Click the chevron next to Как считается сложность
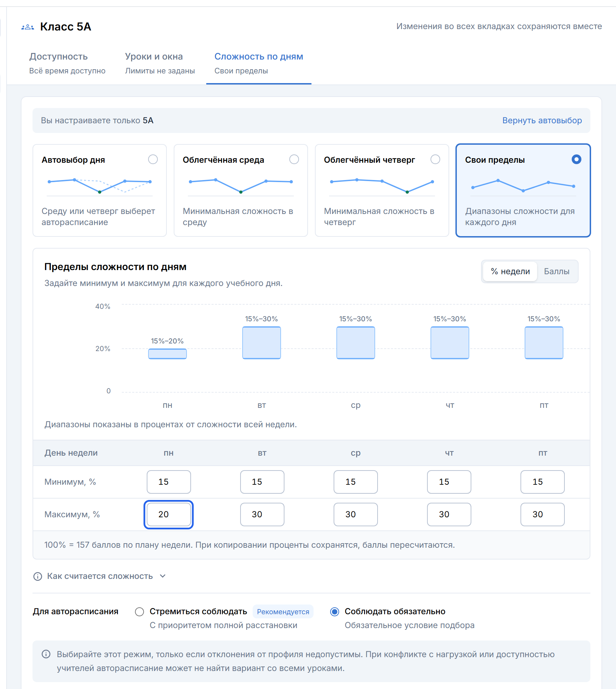 pyautogui.click(x=163, y=576)
